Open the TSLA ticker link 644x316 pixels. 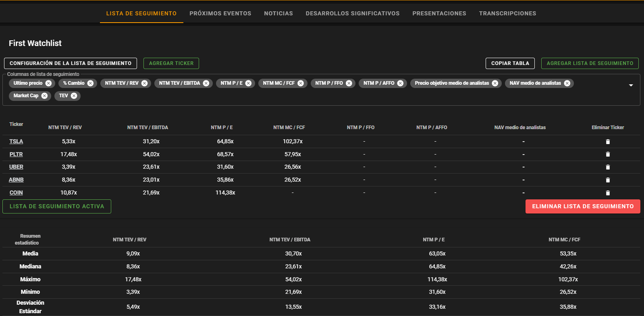pos(16,141)
